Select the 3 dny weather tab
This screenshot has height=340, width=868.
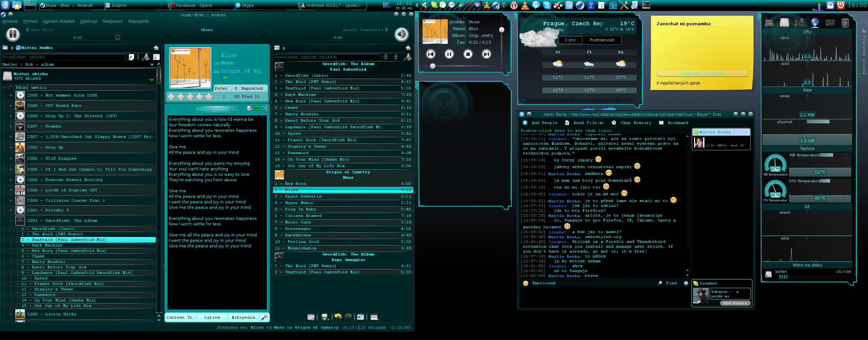[570, 40]
